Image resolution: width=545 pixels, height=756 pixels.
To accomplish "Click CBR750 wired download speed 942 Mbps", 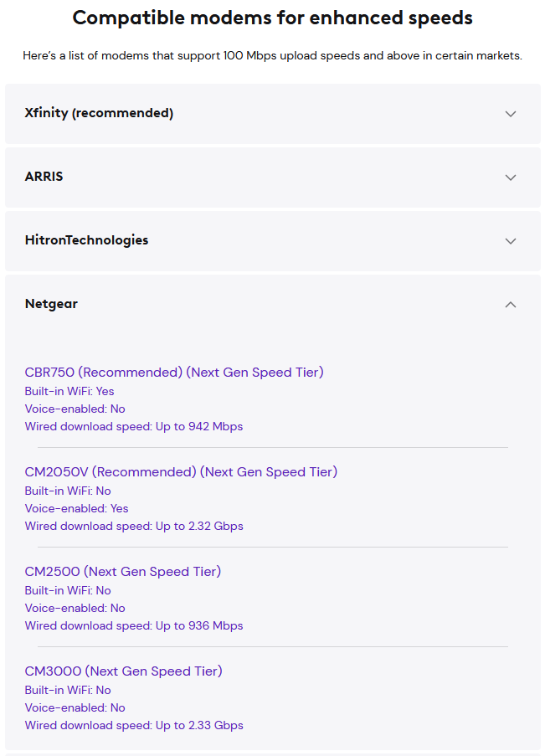I will 134,426.
